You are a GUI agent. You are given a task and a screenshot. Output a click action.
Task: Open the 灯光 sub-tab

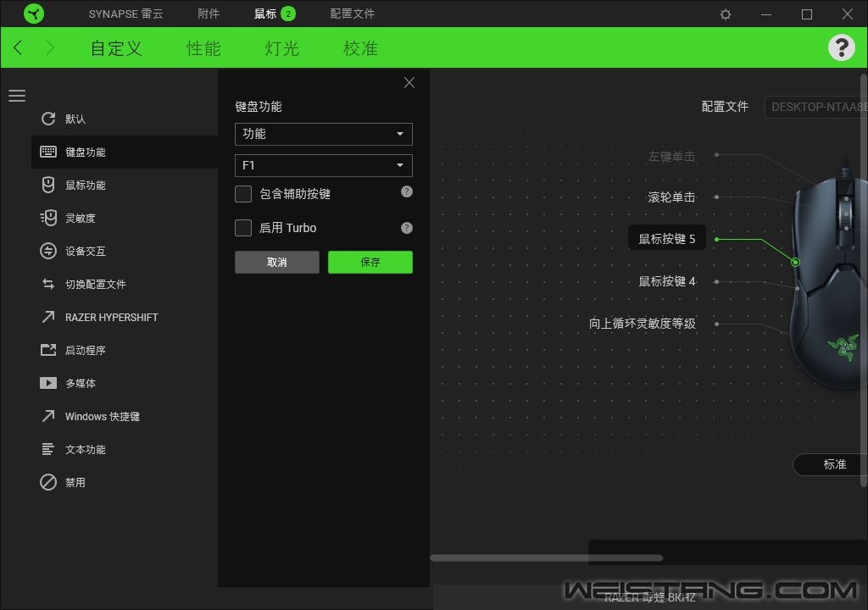(x=281, y=48)
